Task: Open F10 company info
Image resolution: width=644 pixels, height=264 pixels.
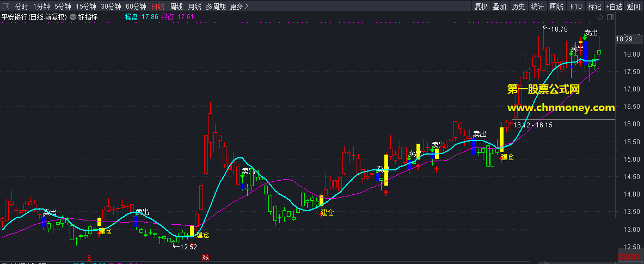Action: point(576,7)
